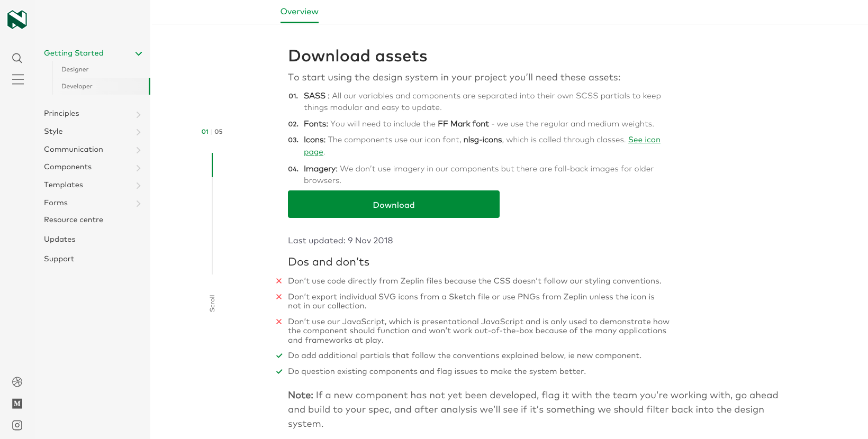This screenshot has height=439, width=868.
Task: Open the Resource centre menu item
Action: pyautogui.click(x=74, y=219)
